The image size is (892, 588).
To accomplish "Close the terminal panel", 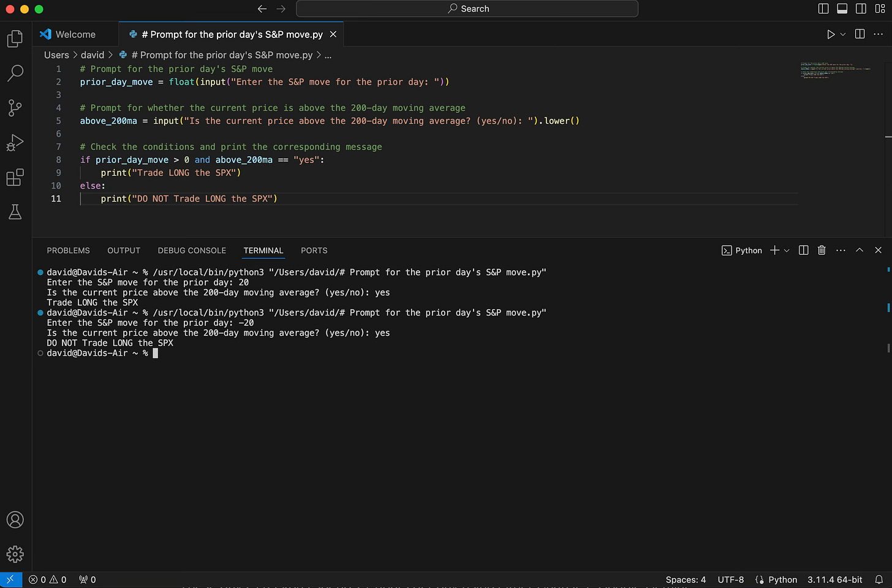I will point(878,251).
